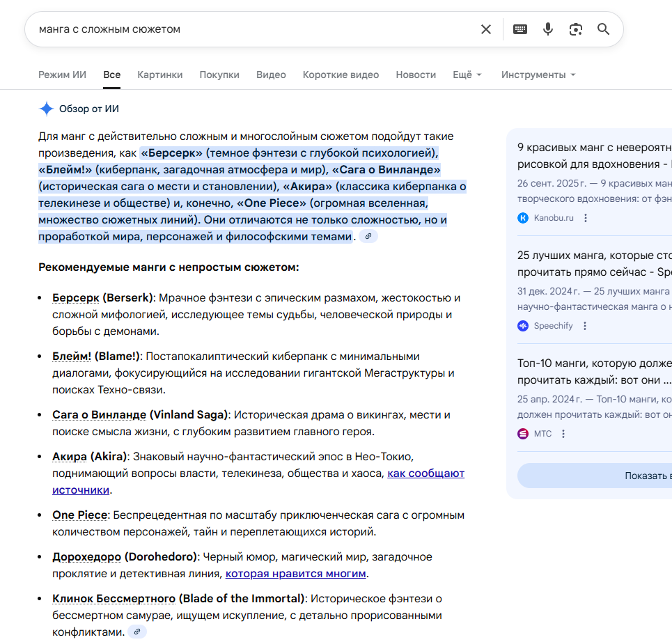Click the magnifying glass search icon
Image resolution: width=672 pixels, height=642 pixels.
tap(604, 29)
